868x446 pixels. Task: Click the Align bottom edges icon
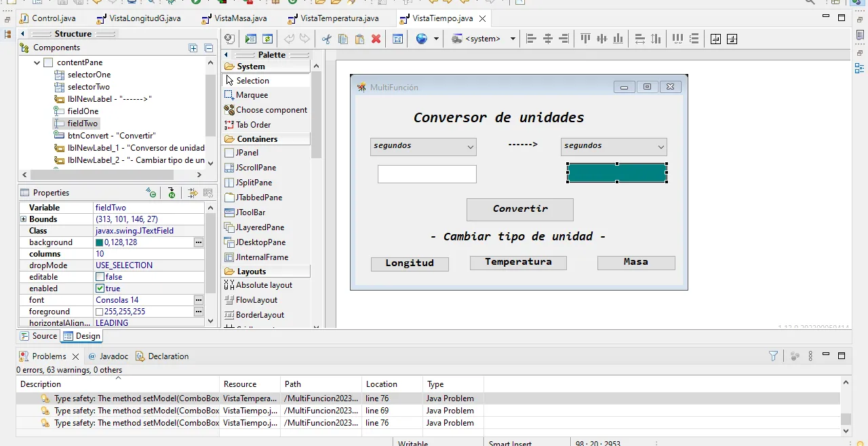click(x=617, y=39)
